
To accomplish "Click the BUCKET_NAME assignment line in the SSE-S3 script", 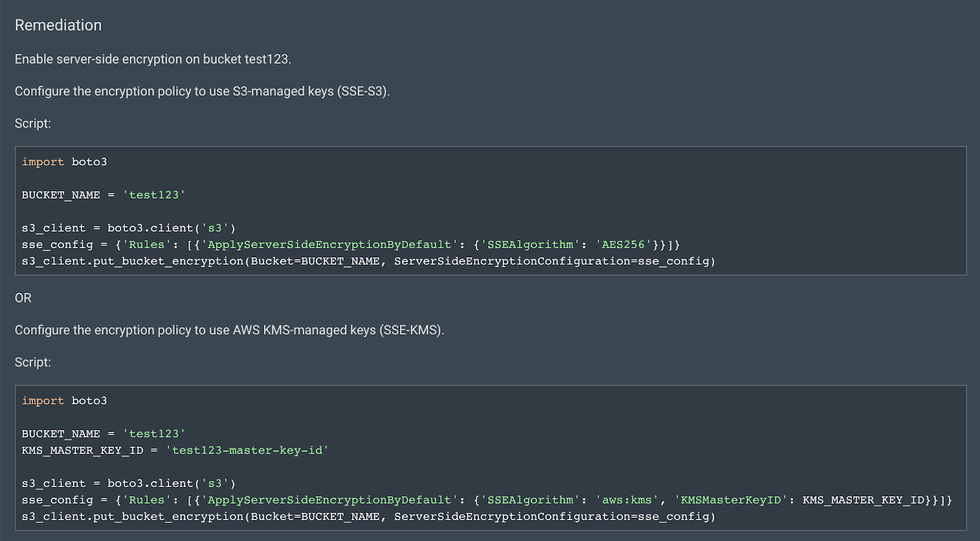I will (x=103, y=195).
